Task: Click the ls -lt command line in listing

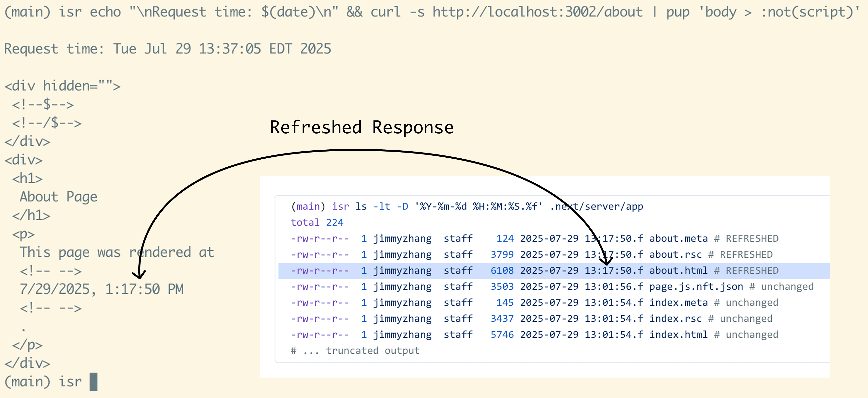Action: (467, 206)
